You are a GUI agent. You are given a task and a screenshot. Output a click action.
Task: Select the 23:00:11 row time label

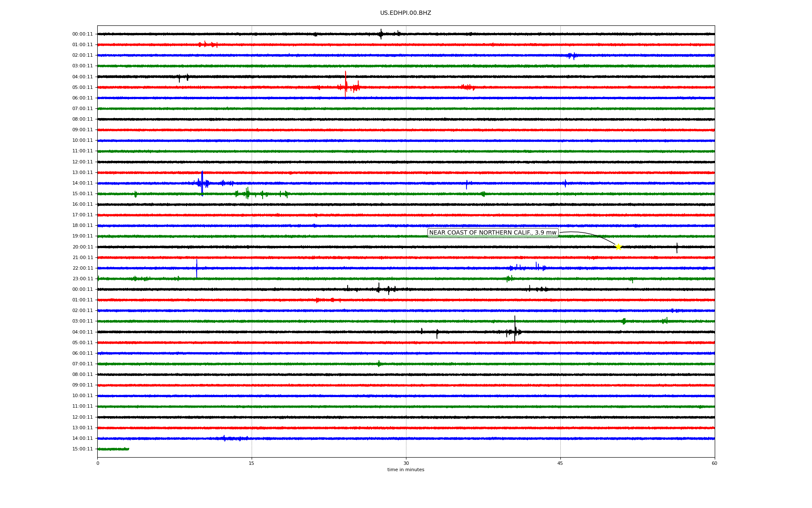[82, 279]
